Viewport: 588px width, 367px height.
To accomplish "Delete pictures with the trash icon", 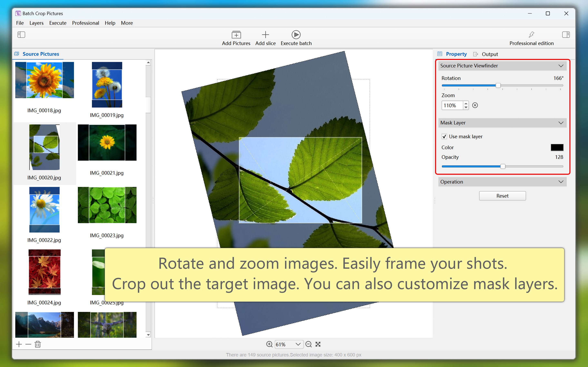I will [x=38, y=344].
